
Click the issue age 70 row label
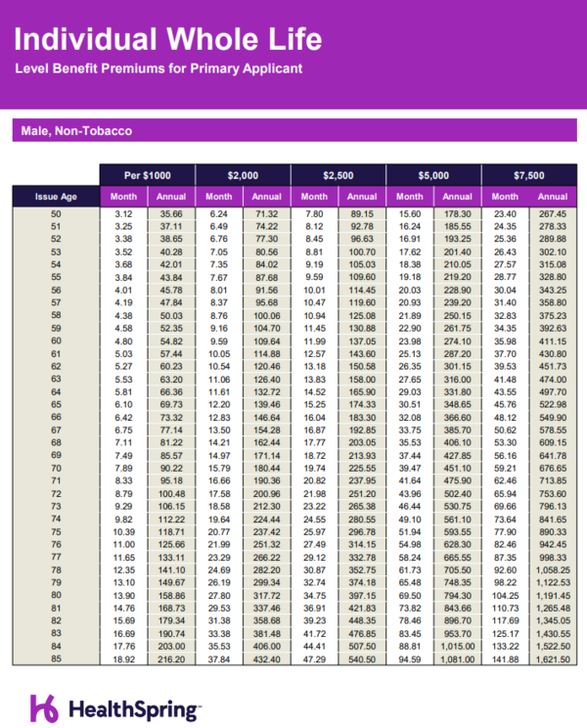pyautogui.click(x=56, y=468)
